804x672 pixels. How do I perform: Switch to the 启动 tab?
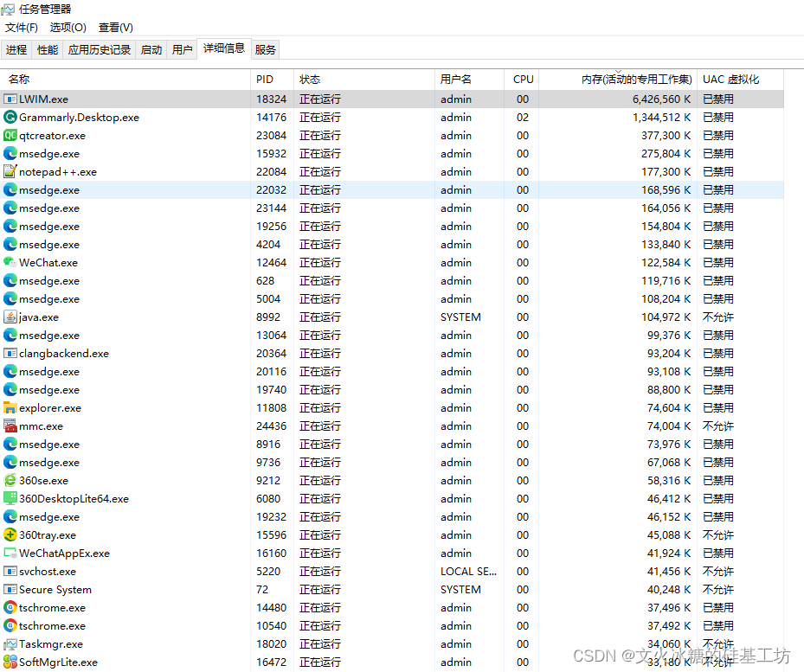pyautogui.click(x=151, y=49)
